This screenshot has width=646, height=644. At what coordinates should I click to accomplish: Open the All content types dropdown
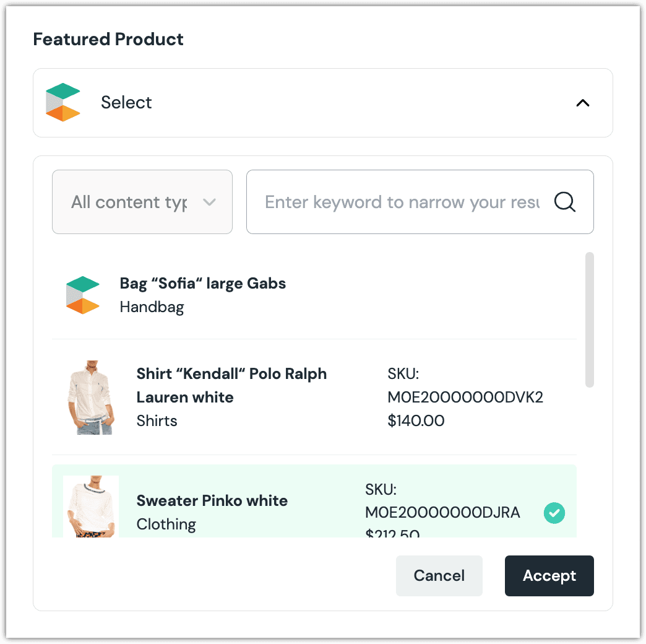pyautogui.click(x=142, y=202)
